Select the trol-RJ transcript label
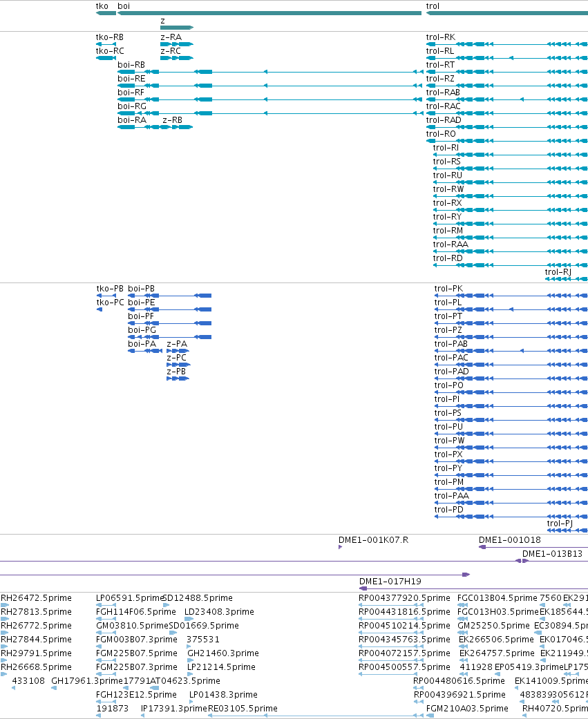588x719 pixels. pos(558,272)
